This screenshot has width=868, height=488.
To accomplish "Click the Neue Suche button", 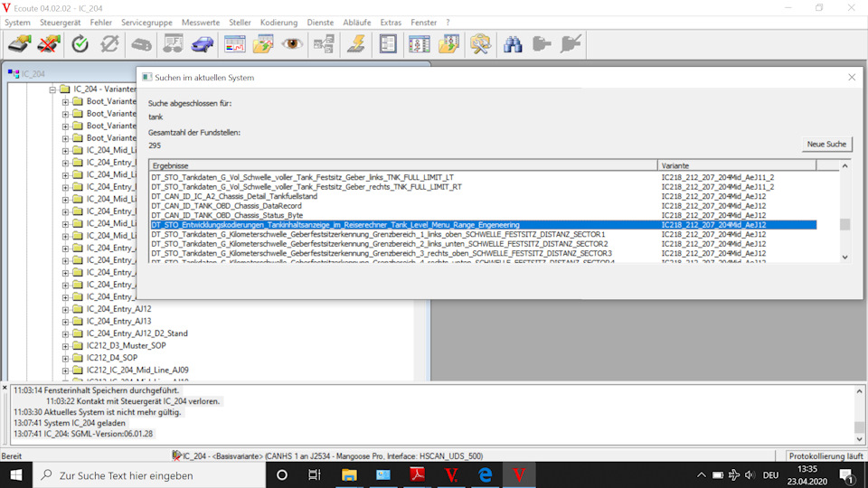I will 826,144.
